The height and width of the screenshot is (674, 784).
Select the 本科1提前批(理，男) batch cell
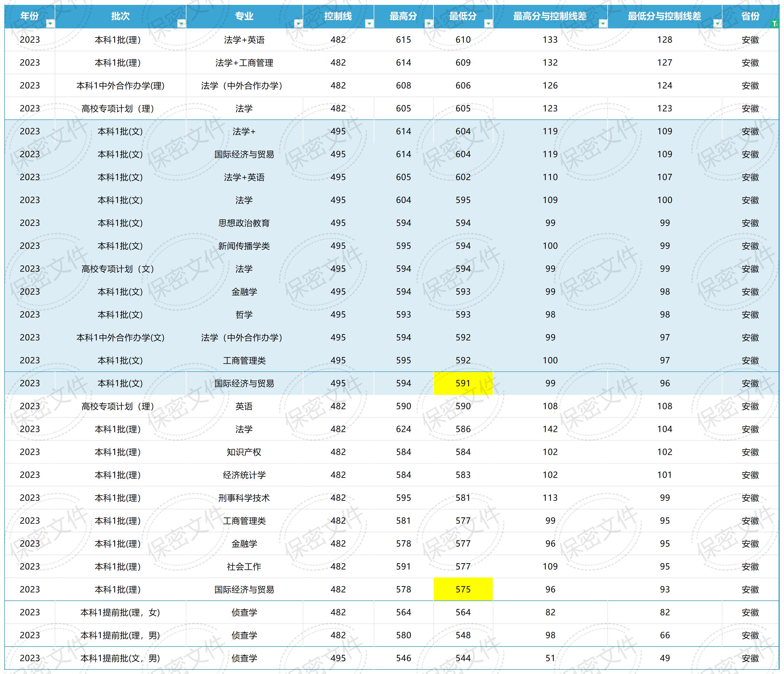(x=120, y=635)
